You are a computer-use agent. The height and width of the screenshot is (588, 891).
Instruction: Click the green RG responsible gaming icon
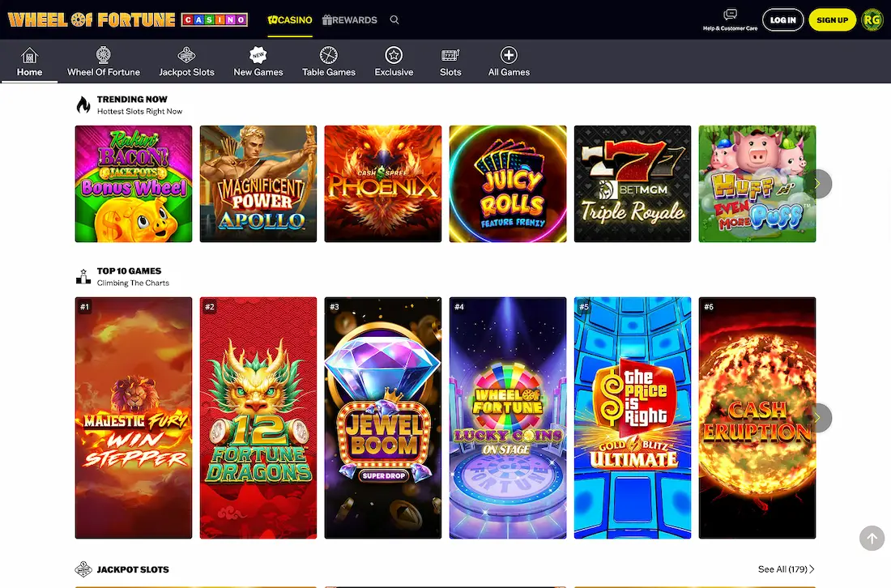click(x=872, y=19)
